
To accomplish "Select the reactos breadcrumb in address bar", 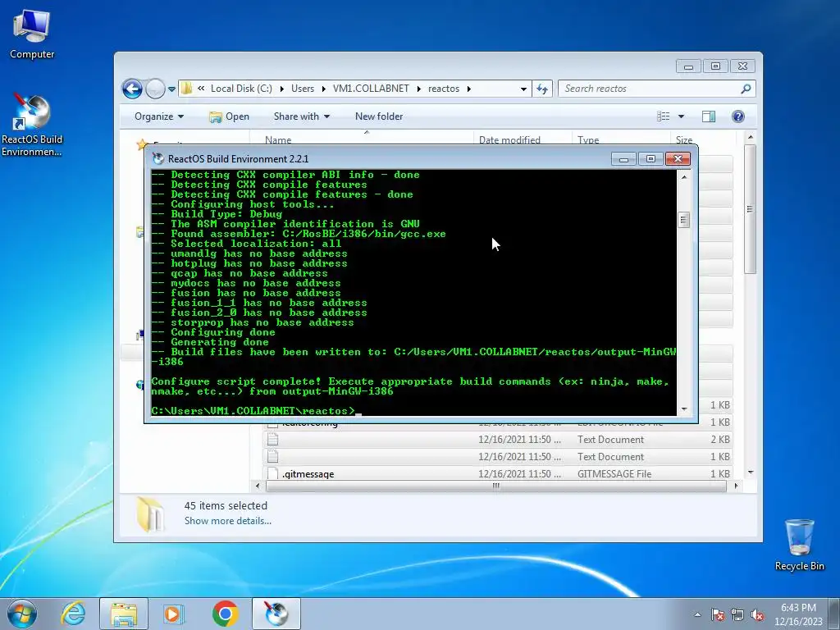I will (444, 89).
